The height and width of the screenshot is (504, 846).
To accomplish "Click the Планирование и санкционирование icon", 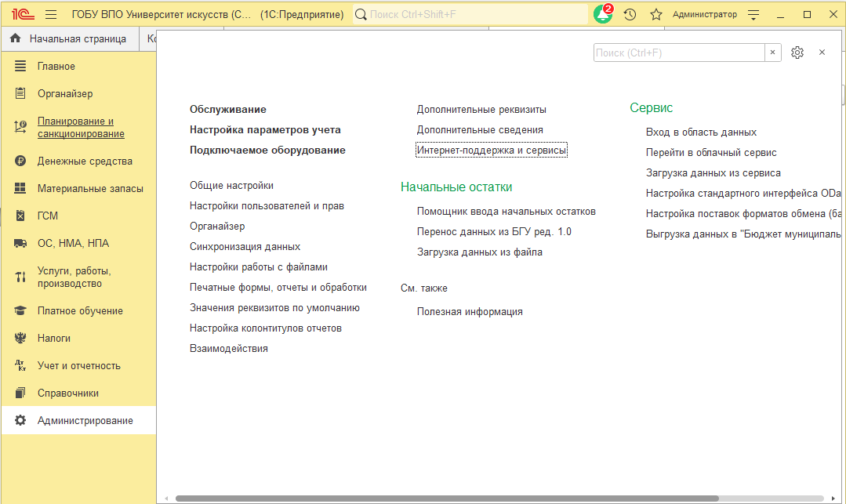I will pos(20,127).
